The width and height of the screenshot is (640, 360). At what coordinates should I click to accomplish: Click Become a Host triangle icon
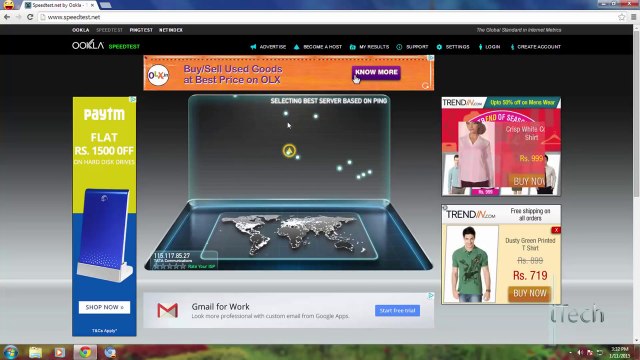pos(297,47)
